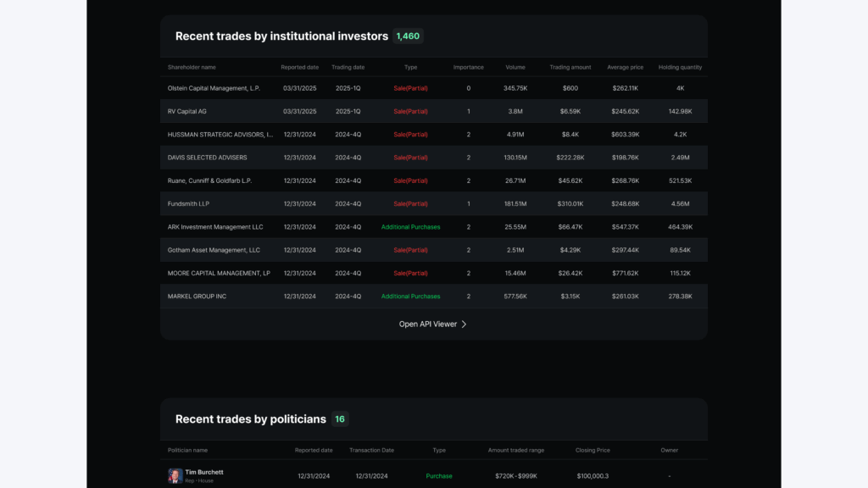
Task: Select MOORE CAPITAL MANAGEMENT, LP row
Action: click(x=434, y=274)
